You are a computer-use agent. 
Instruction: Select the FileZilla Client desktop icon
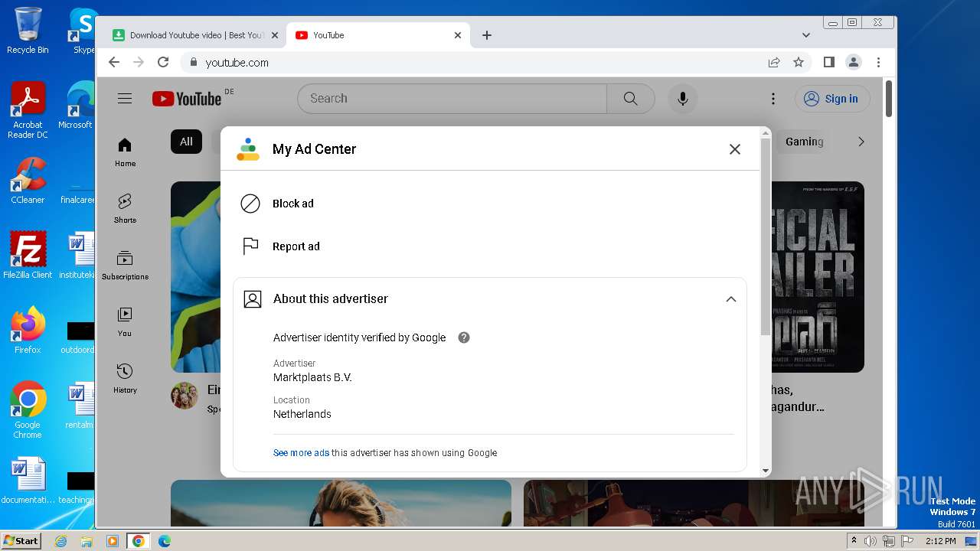point(28,255)
